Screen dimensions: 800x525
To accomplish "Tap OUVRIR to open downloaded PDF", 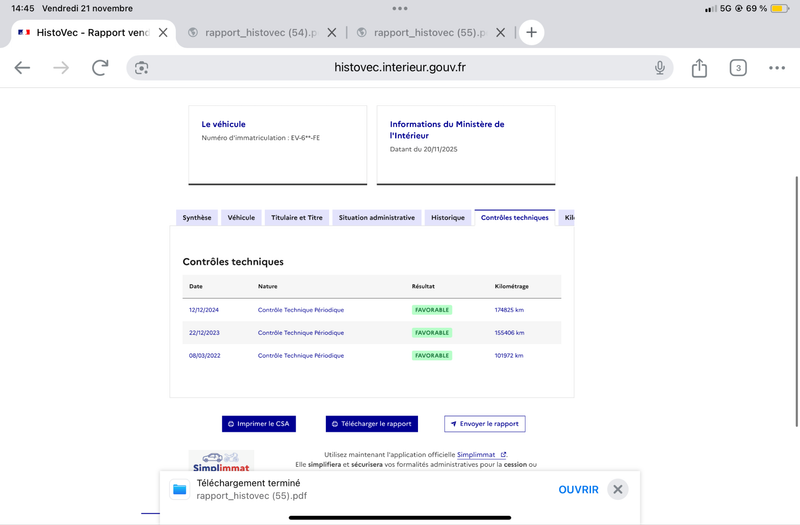I will [x=578, y=489].
